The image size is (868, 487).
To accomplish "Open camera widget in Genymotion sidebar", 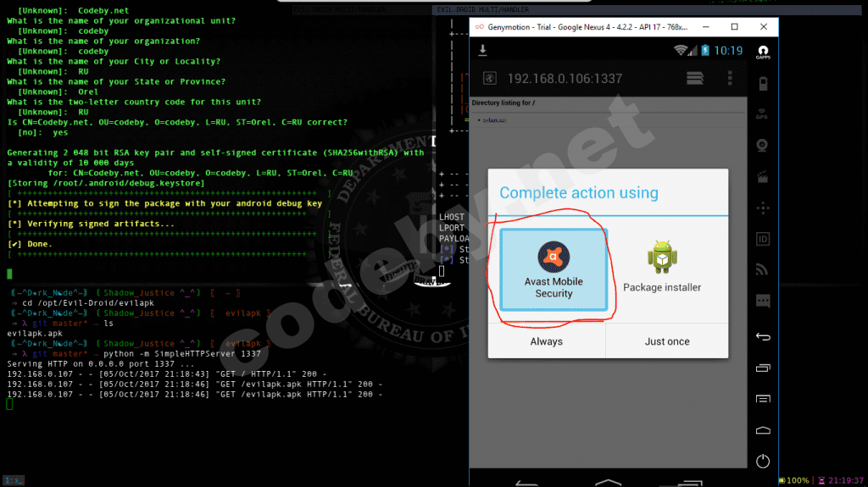I will point(763,146).
